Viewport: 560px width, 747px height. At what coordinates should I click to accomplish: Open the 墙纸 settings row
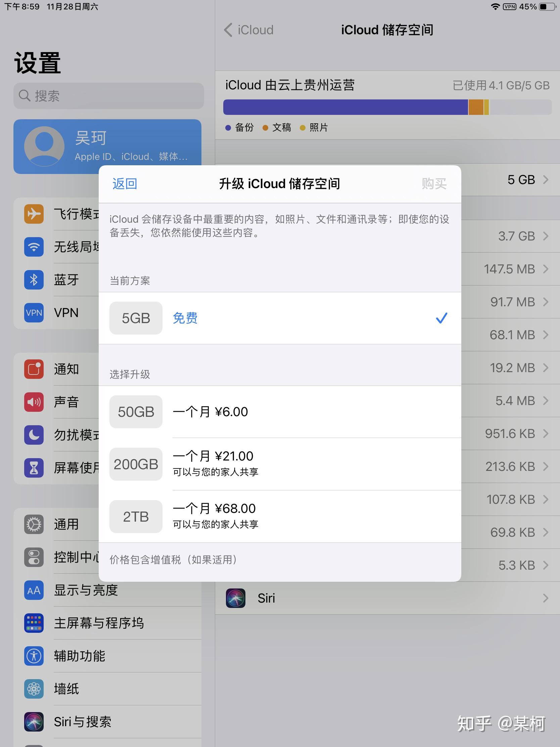(108, 689)
